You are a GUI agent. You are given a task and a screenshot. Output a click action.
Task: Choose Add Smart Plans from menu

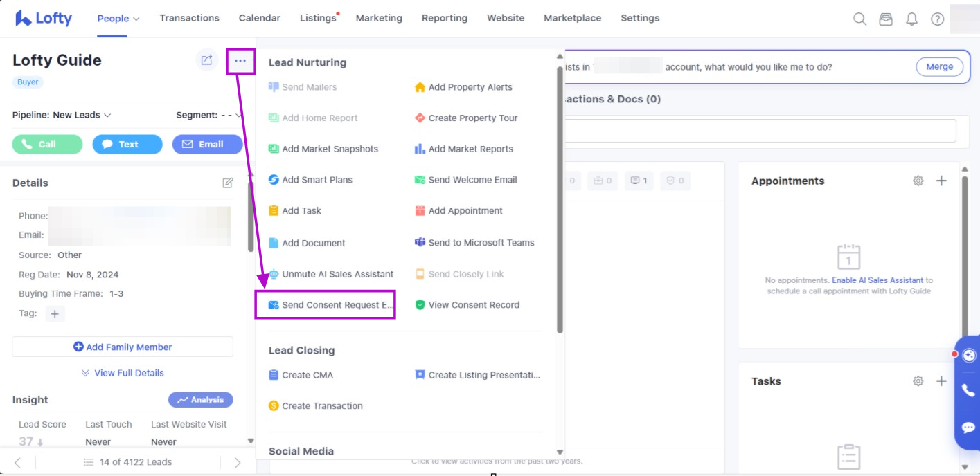point(317,180)
